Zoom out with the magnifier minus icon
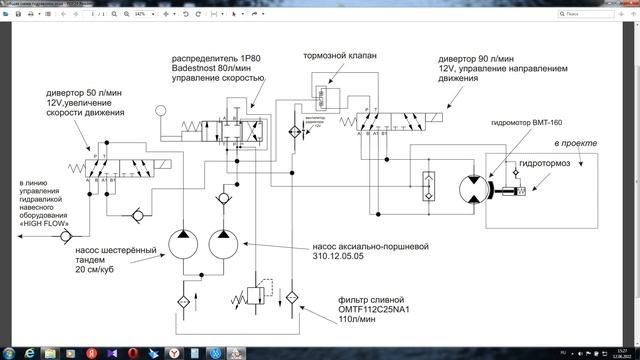 (114, 14)
